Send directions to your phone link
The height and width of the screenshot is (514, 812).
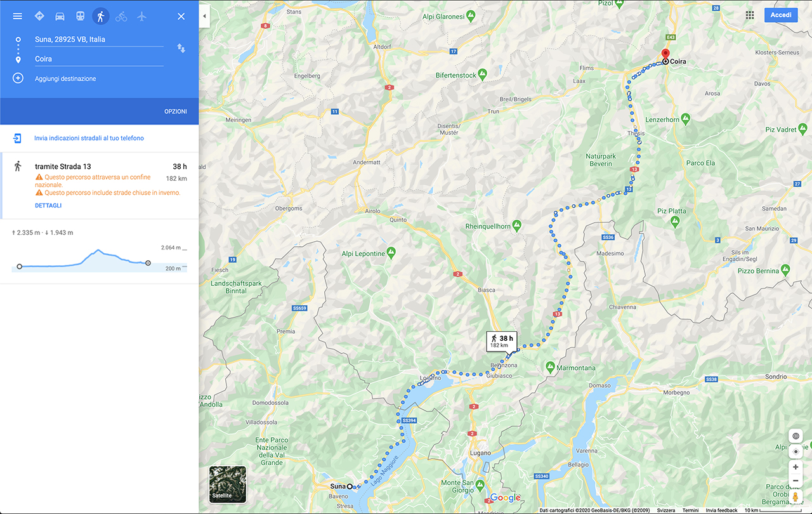click(x=89, y=138)
